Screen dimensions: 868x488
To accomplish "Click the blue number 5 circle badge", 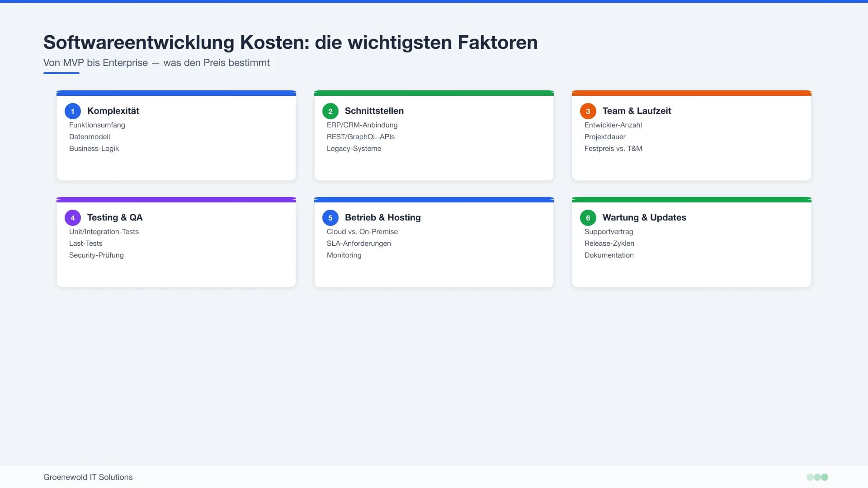I will tap(330, 218).
